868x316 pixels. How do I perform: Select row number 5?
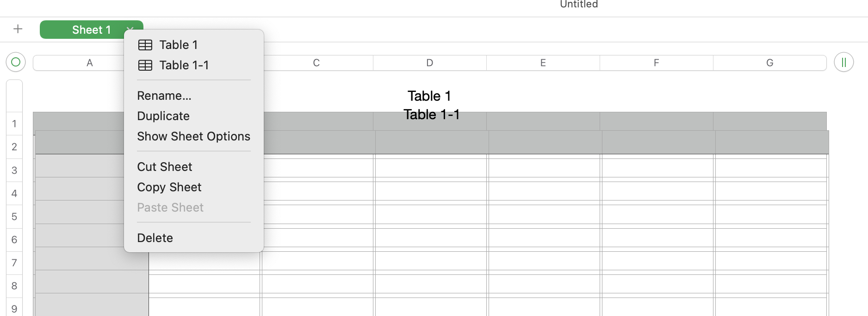tap(14, 216)
